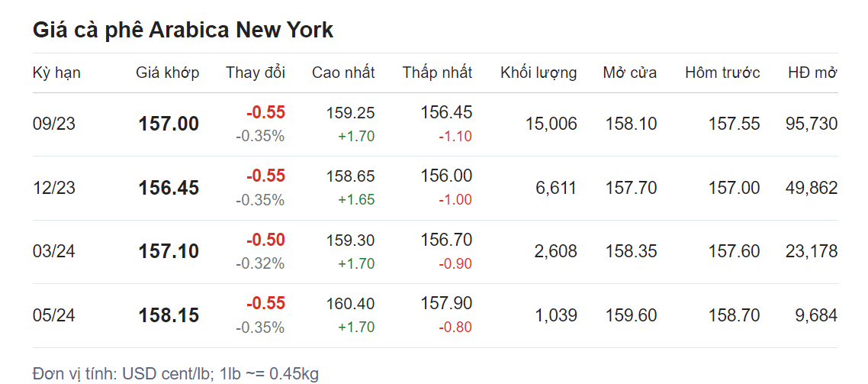Select the 156.45 matched price in 12/23 row
Screen dimensions: 868x384
tap(169, 188)
